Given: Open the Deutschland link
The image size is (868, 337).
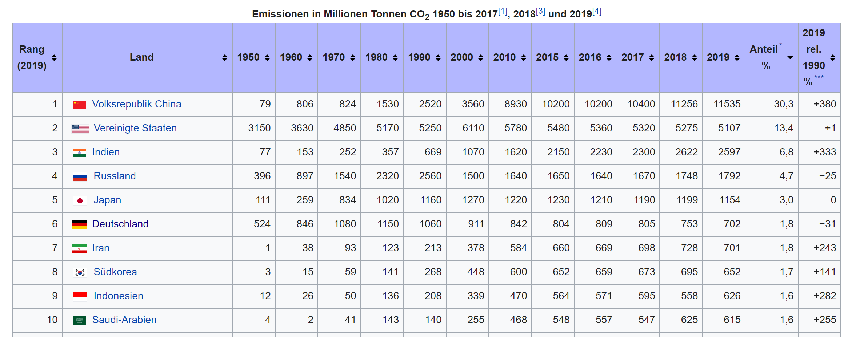Looking at the screenshot, I should [x=120, y=224].
